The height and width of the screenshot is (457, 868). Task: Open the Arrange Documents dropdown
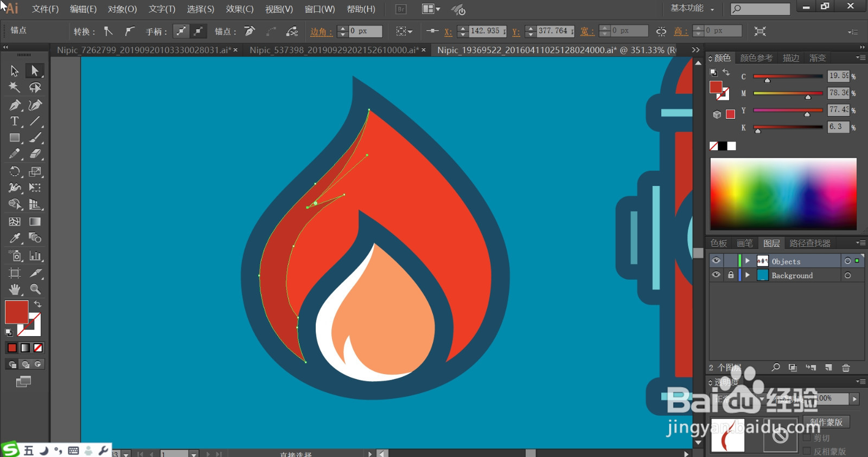pyautogui.click(x=431, y=9)
